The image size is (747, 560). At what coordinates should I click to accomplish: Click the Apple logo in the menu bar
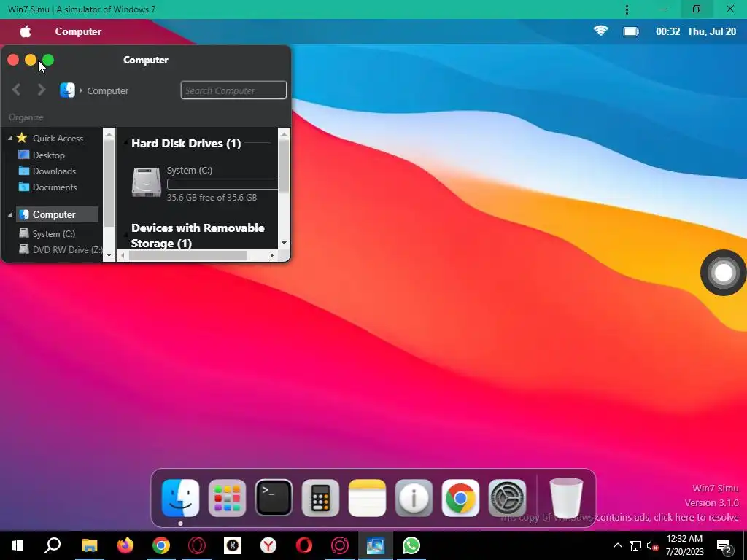point(26,31)
